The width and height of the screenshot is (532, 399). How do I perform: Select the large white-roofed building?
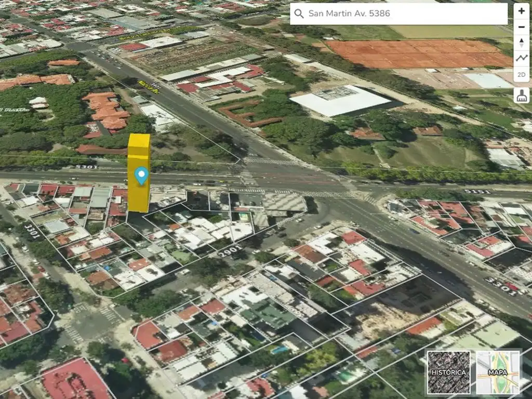[x=340, y=101]
